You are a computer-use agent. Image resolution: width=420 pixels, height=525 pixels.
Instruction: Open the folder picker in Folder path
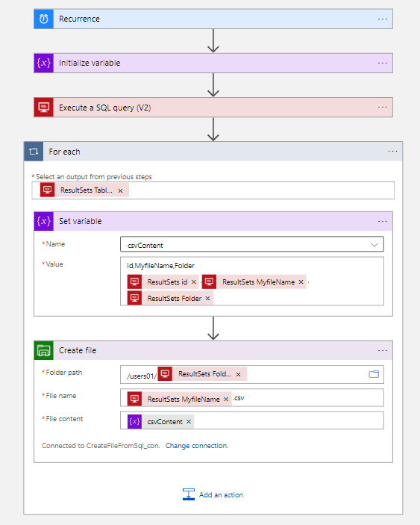tap(374, 374)
